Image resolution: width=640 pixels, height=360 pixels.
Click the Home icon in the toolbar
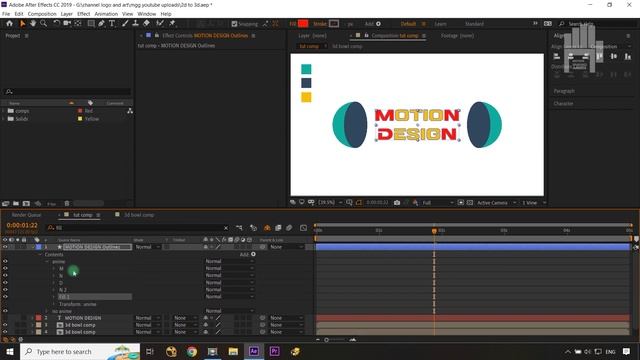coord(9,24)
